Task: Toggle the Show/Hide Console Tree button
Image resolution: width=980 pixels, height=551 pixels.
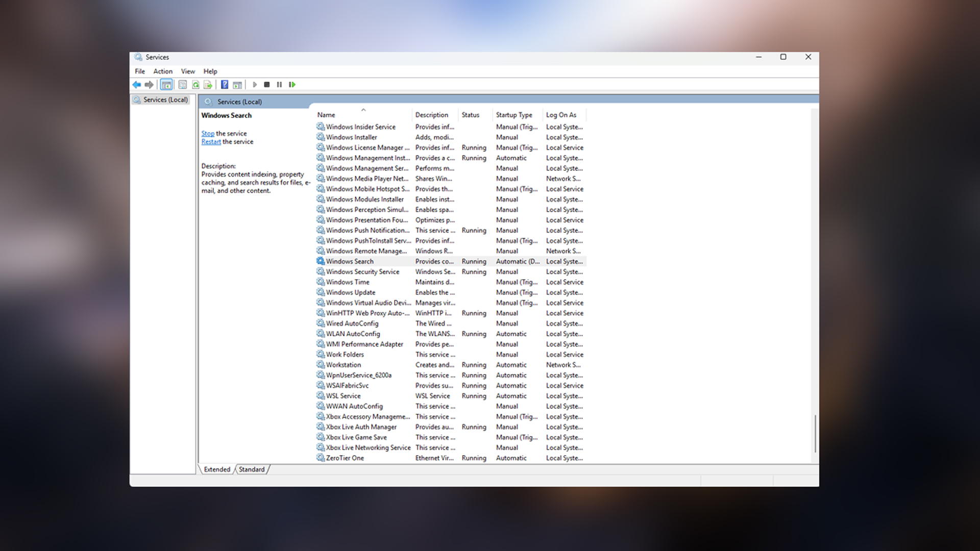Action: tap(166, 85)
